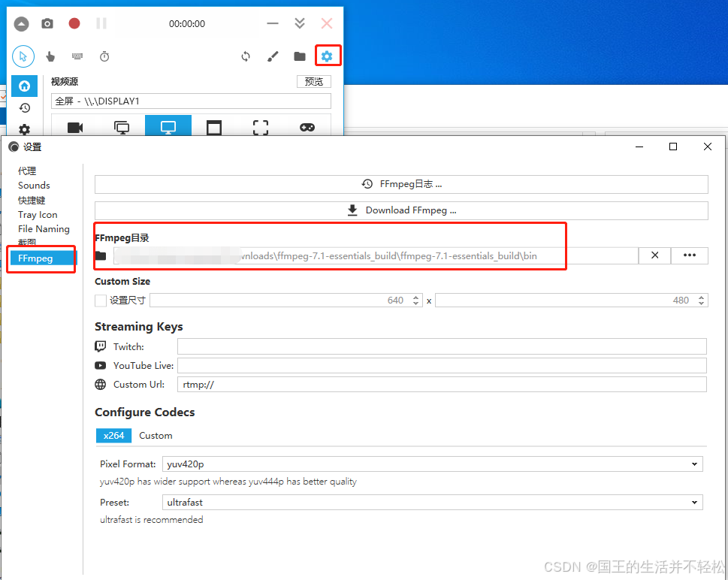Maximize the 设置 settings window

pos(672,147)
